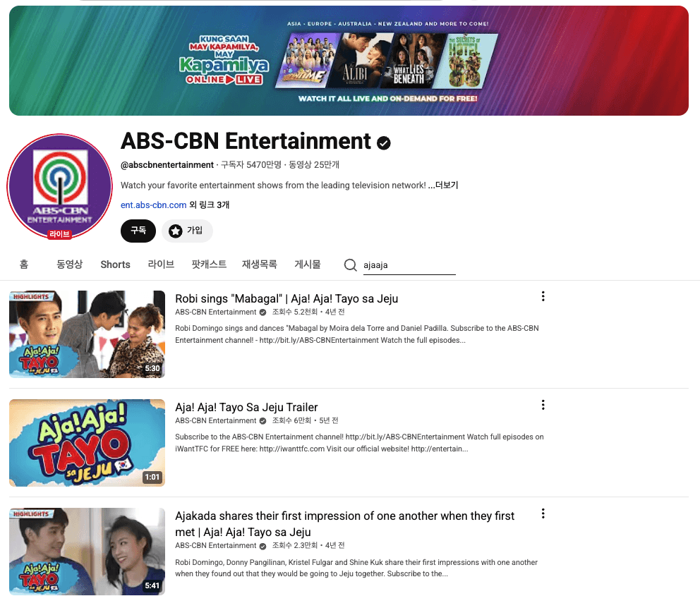Viewport: 700px width, 596px height.
Task: Open options menu for Tayo Sa Jeju Trailer
Action: (x=543, y=405)
